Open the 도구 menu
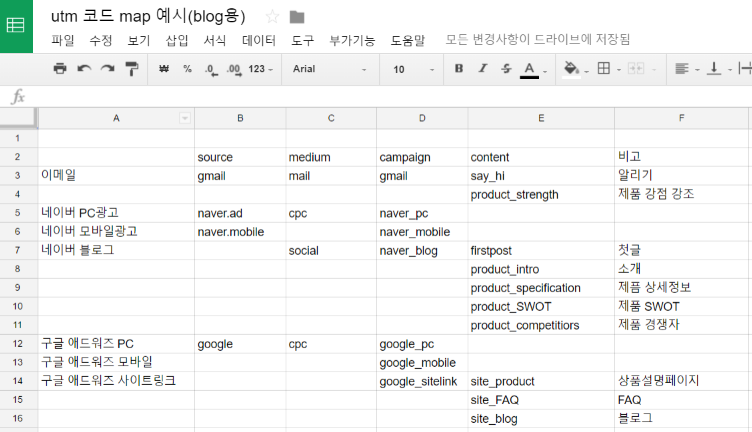 303,40
